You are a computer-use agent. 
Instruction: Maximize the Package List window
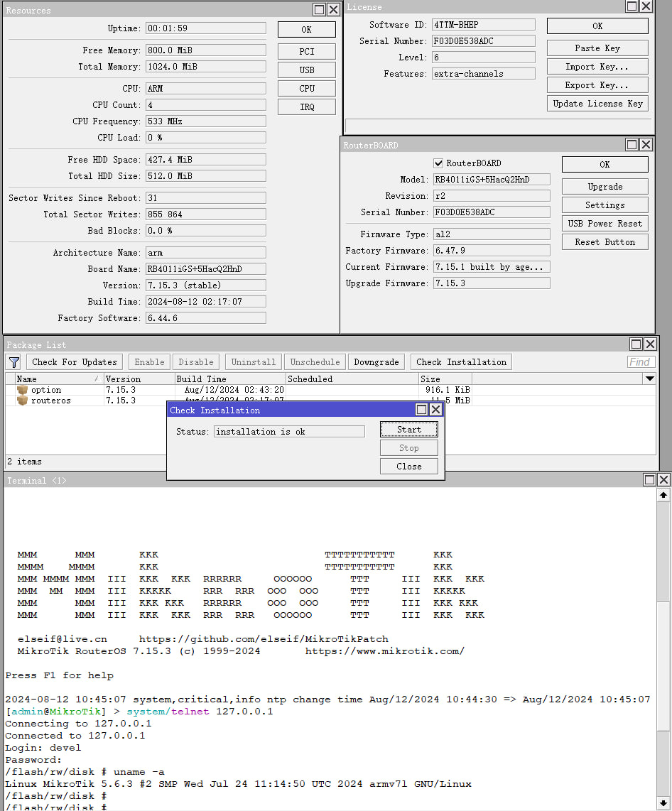coord(634,344)
